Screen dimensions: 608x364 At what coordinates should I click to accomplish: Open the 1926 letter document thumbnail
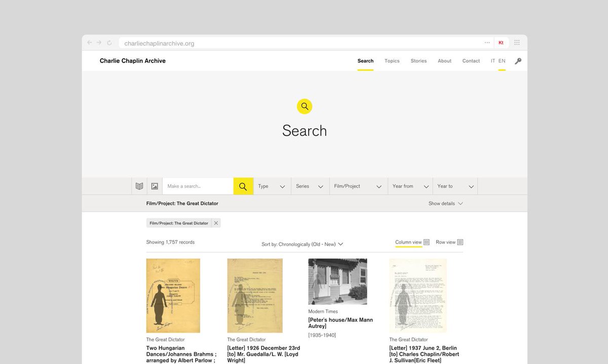click(x=255, y=296)
